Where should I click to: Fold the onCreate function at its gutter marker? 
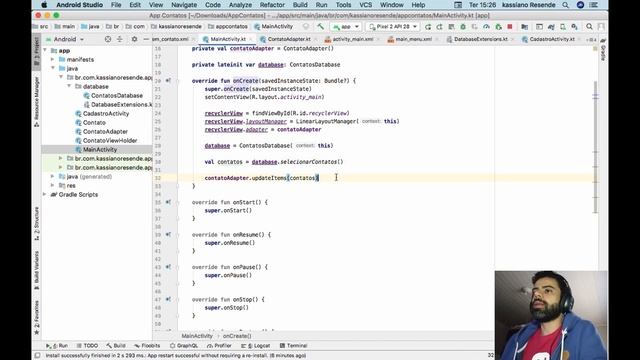(x=178, y=81)
